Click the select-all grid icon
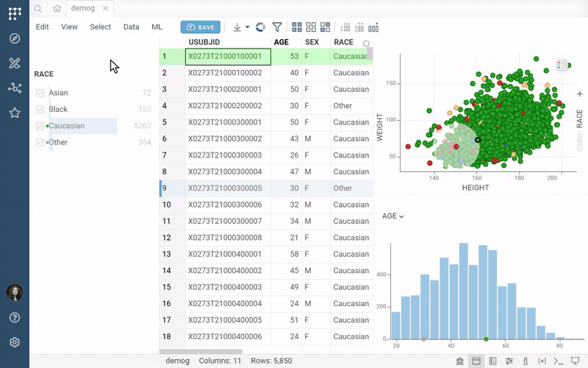The height and width of the screenshot is (368, 588). pyautogui.click(x=297, y=27)
